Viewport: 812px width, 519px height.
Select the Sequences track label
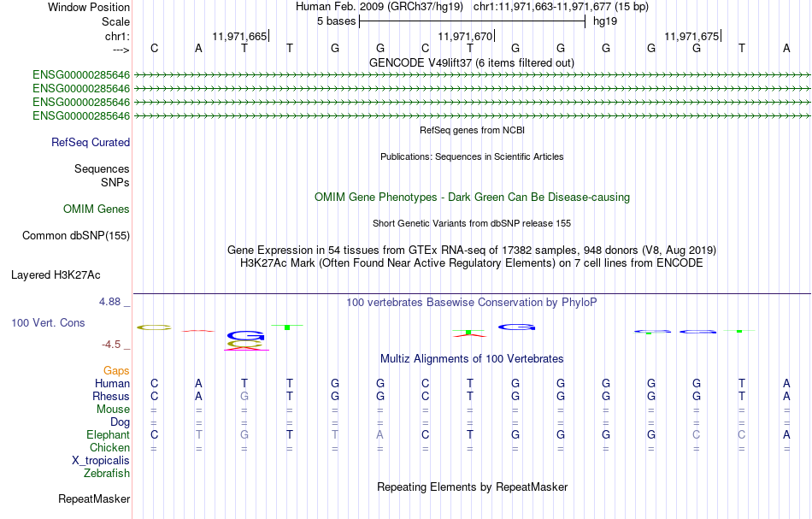102,168
